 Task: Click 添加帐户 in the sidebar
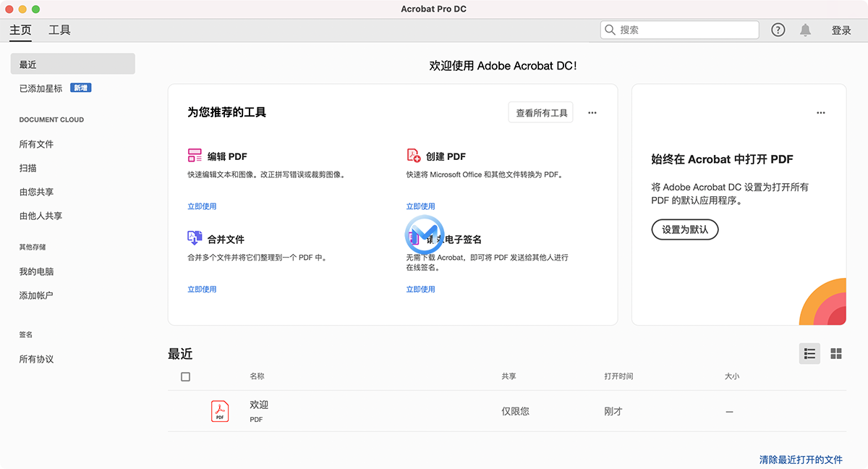point(36,295)
